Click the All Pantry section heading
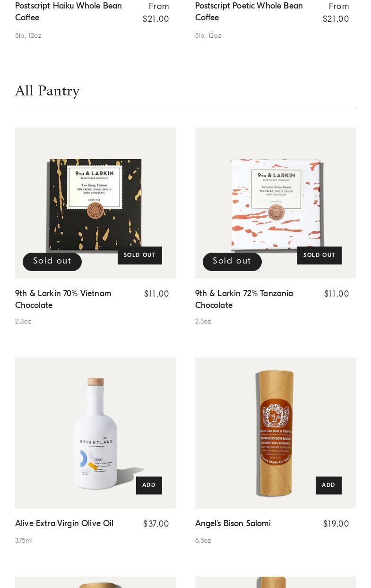Screen dimensions: 371x588 [x=47, y=91]
